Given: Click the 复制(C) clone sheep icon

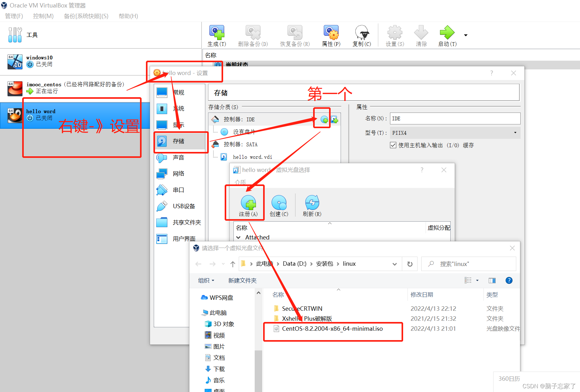Looking at the screenshot, I should coord(362,33).
